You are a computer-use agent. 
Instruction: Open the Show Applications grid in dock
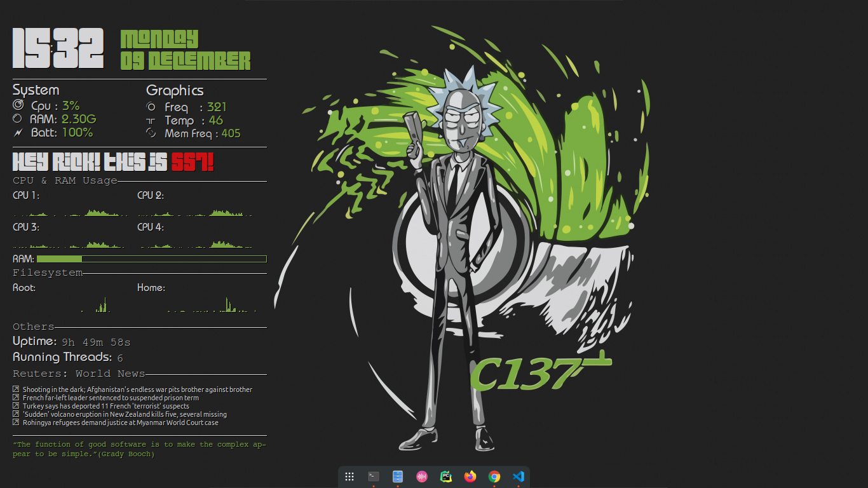pyautogui.click(x=349, y=477)
